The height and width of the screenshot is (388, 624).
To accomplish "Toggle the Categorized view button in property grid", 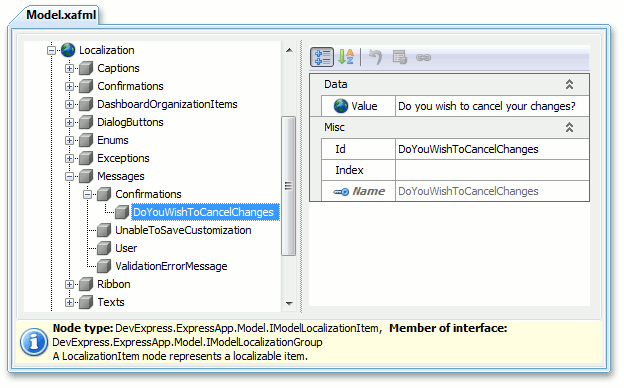I will [322, 57].
